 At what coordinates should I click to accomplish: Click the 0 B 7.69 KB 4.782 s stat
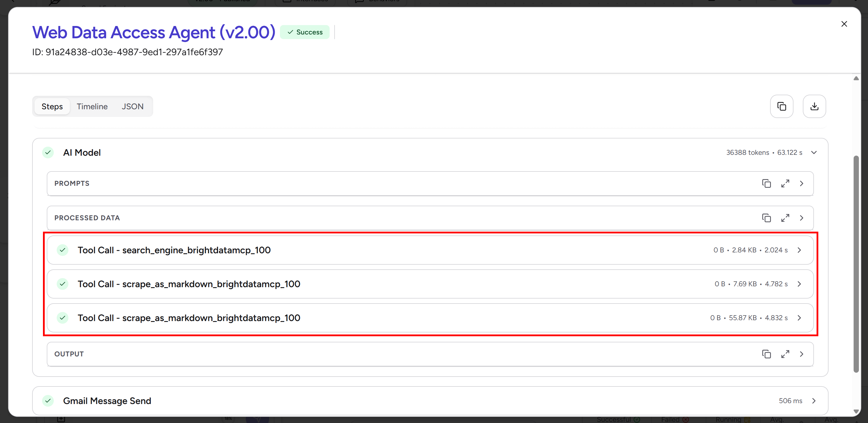point(751,284)
